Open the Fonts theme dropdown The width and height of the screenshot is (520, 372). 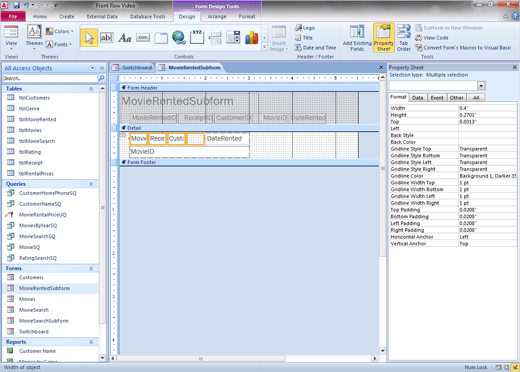[59, 44]
